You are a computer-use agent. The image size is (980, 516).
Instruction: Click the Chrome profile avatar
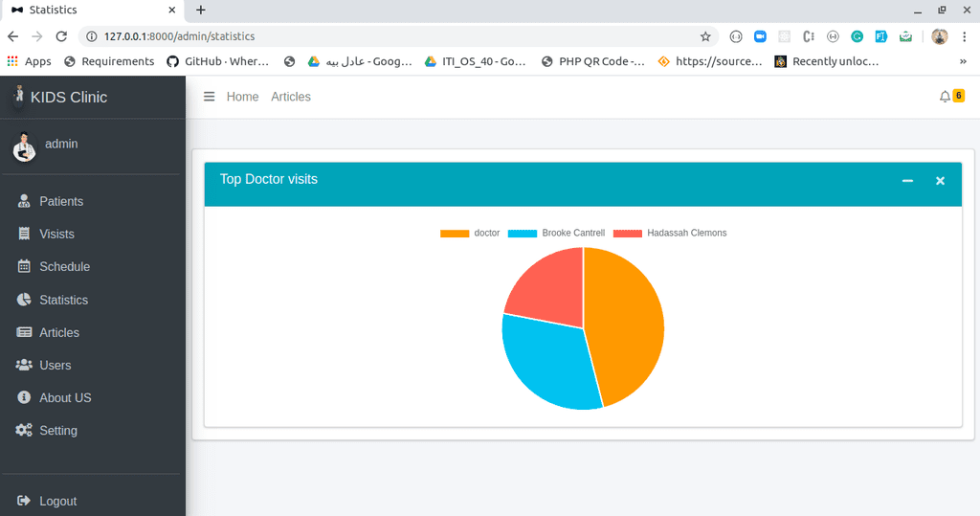click(940, 36)
